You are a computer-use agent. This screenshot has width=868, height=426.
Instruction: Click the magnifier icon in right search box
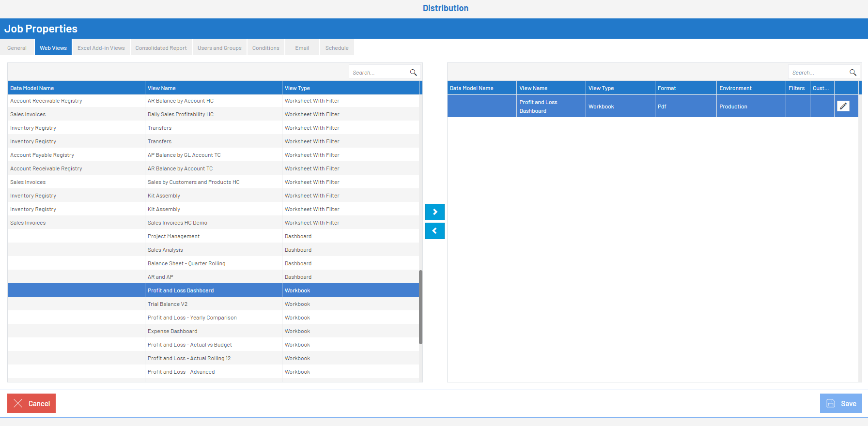click(852, 73)
